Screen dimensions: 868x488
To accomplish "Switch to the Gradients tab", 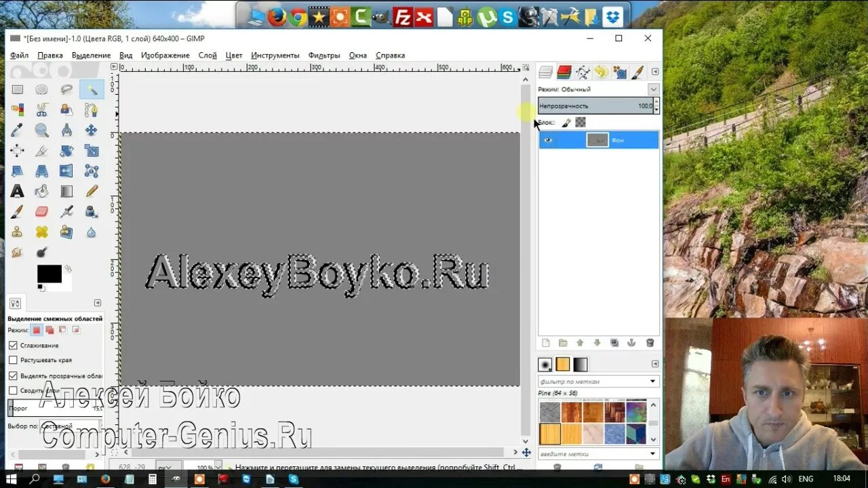I will [580, 364].
